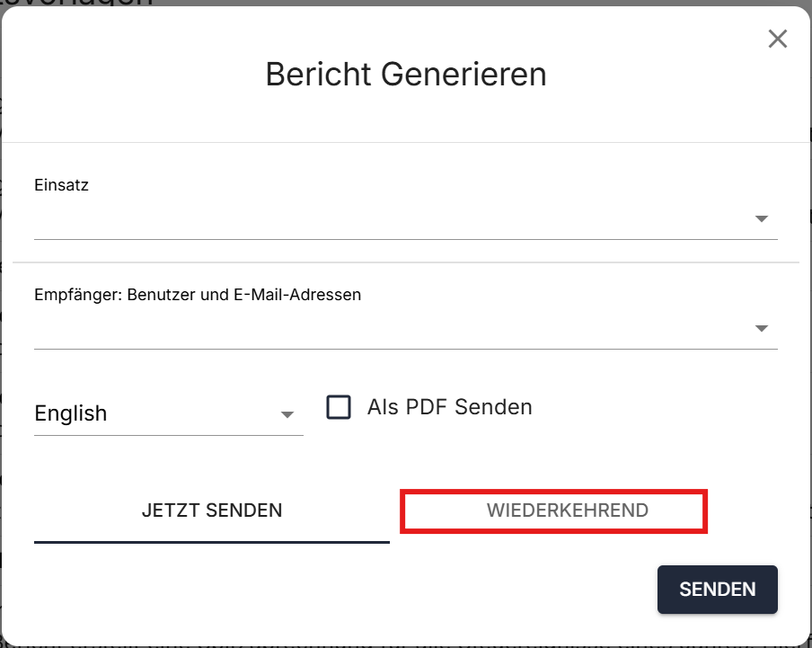The height and width of the screenshot is (648, 812).
Task: Click the underline of the Empfänger field
Action: click(404, 349)
